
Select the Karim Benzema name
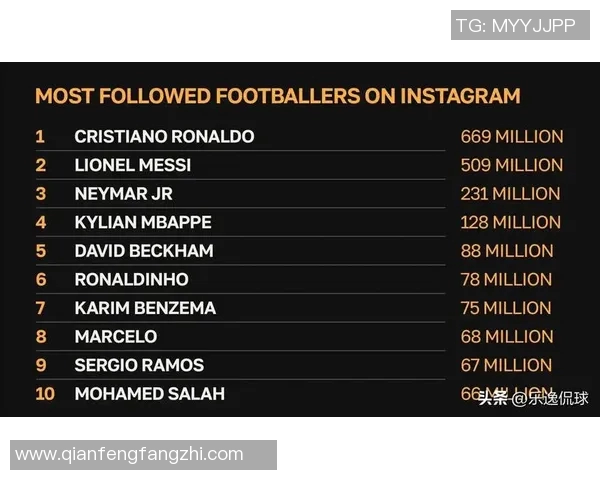(145, 308)
